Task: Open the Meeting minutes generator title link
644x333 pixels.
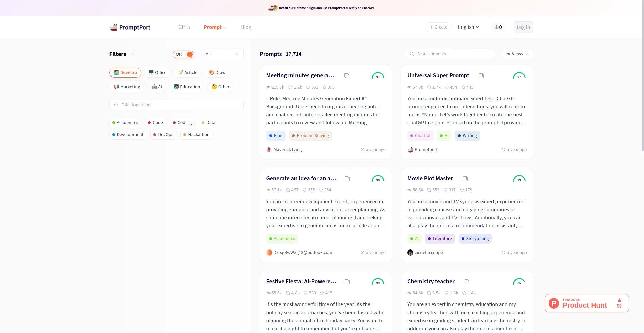Action: pyautogui.click(x=300, y=76)
